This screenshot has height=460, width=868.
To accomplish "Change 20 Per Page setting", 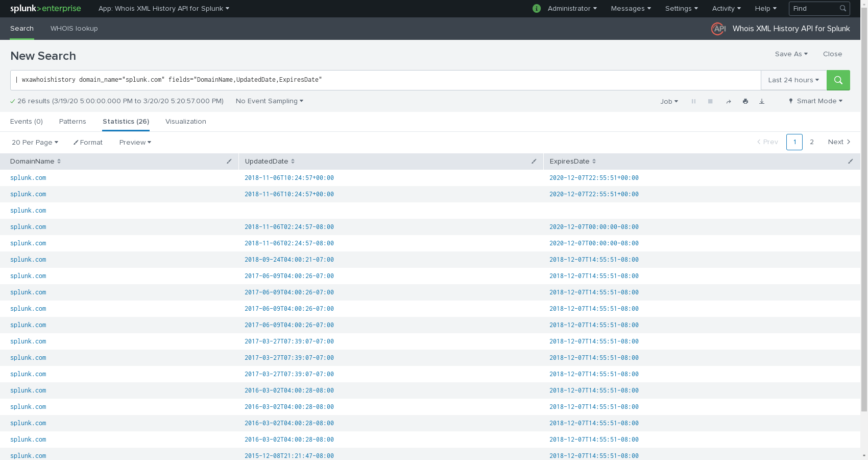I will [x=35, y=143].
